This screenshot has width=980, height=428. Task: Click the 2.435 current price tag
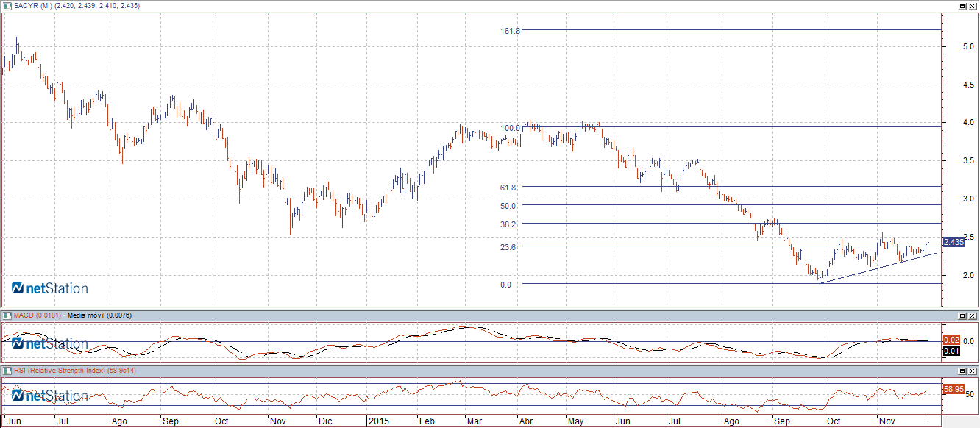coord(954,242)
